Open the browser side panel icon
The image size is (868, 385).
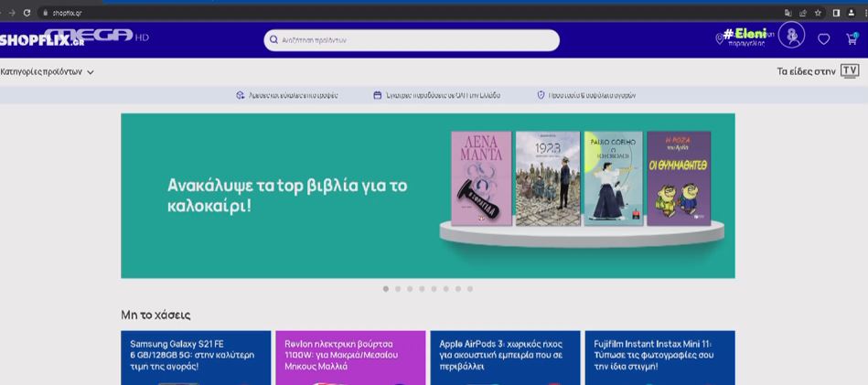836,13
